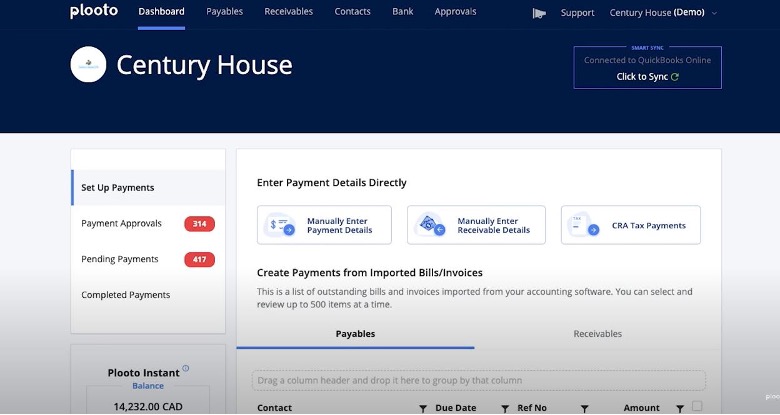Viewport: 780px width, 415px height.
Task: Open the Receivables menu
Action: tap(289, 11)
